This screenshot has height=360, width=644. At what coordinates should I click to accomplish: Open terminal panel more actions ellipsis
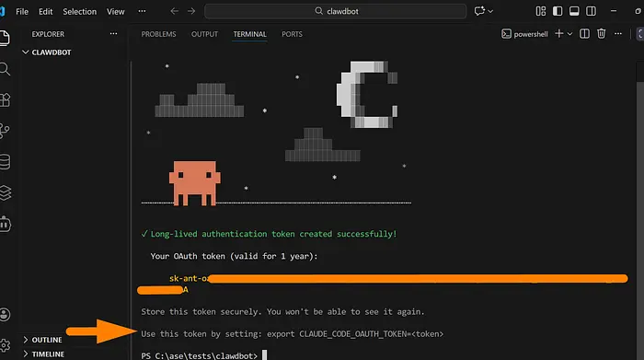[x=618, y=34]
